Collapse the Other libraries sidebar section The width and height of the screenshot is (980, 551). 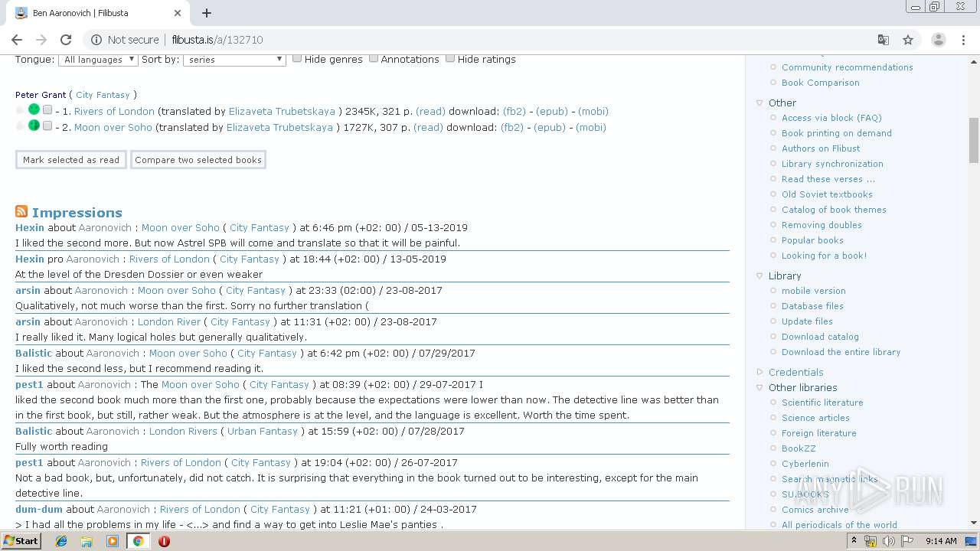click(759, 387)
